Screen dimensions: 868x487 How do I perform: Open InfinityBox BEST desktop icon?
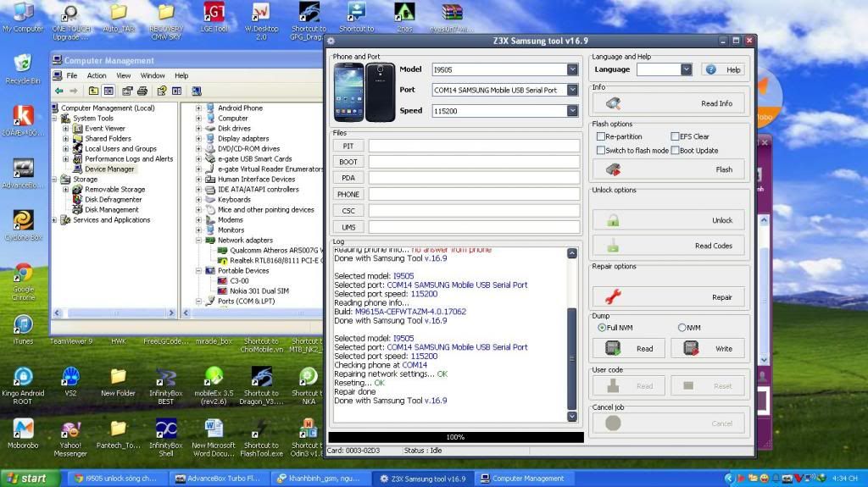pyautogui.click(x=165, y=385)
